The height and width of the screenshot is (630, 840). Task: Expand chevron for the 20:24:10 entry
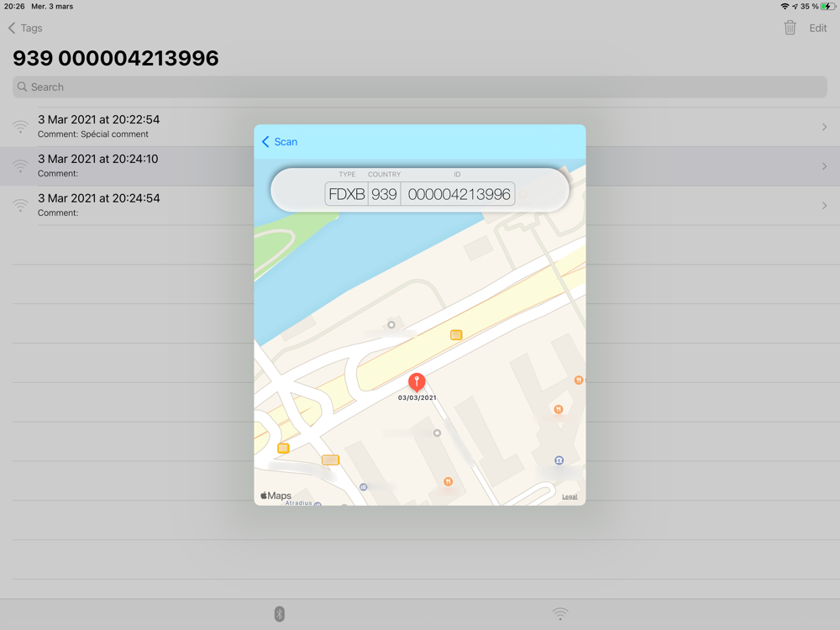click(x=824, y=166)
